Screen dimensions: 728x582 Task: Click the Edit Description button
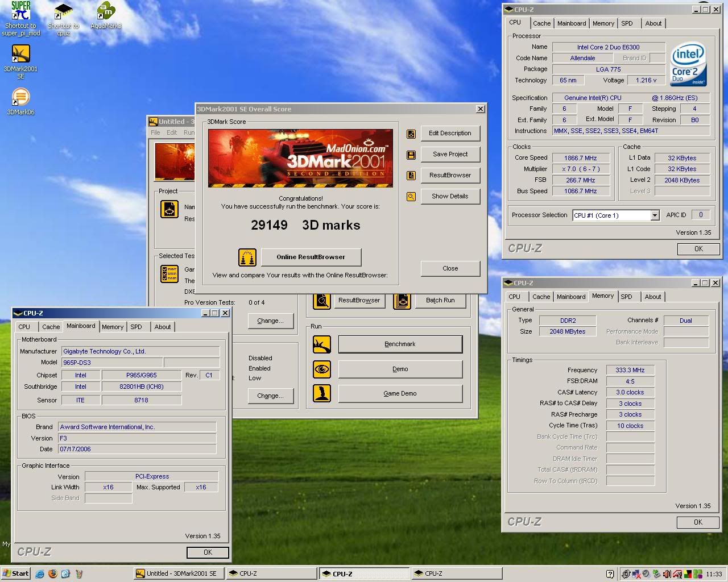coord(450,134)
